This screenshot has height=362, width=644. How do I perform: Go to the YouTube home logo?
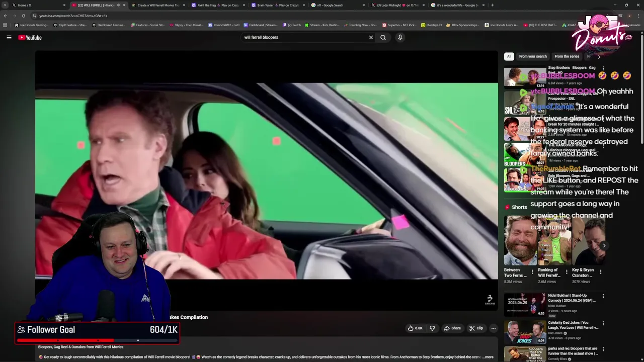[x=30, y=37]
